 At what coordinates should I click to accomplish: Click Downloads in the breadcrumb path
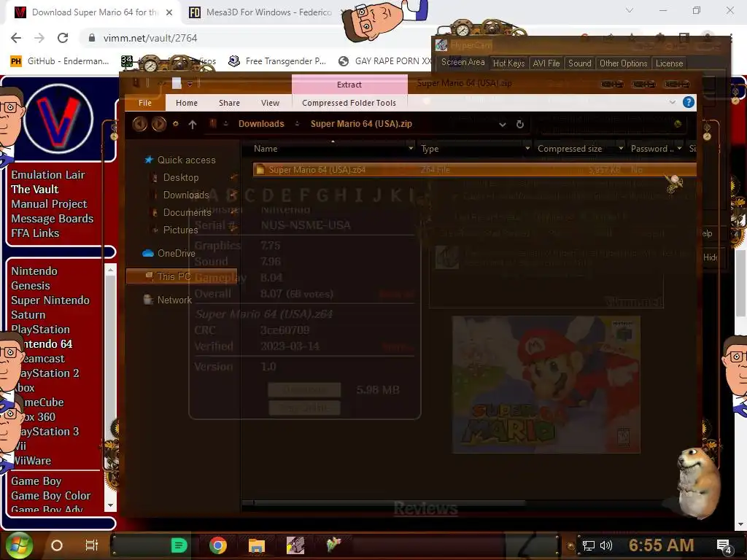pyautogui.click(x=261, y=124)
